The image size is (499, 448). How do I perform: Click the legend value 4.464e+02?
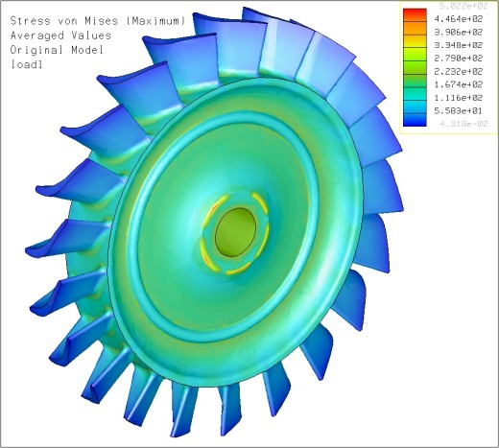coord(458,19)
